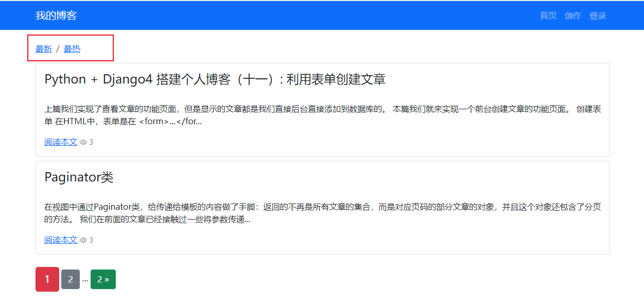Click the eye icon under the Paginator类 article

82,240
